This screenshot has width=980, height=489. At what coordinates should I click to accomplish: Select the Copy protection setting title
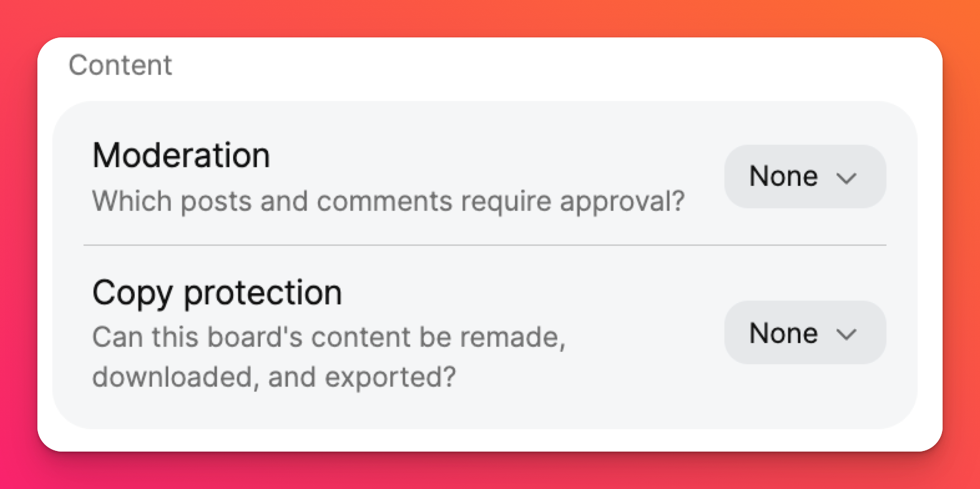pyautogui.click(x=217, y=293)
